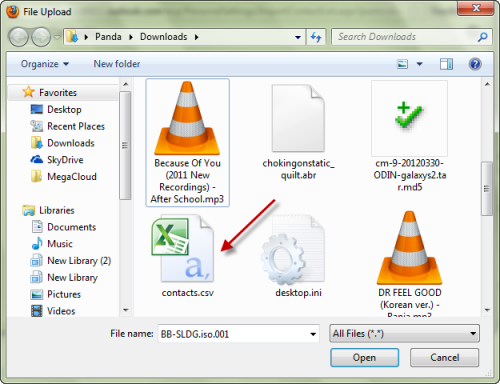Click the Music note icon
The image size is (500, 384).
click(x=37, y=243)
